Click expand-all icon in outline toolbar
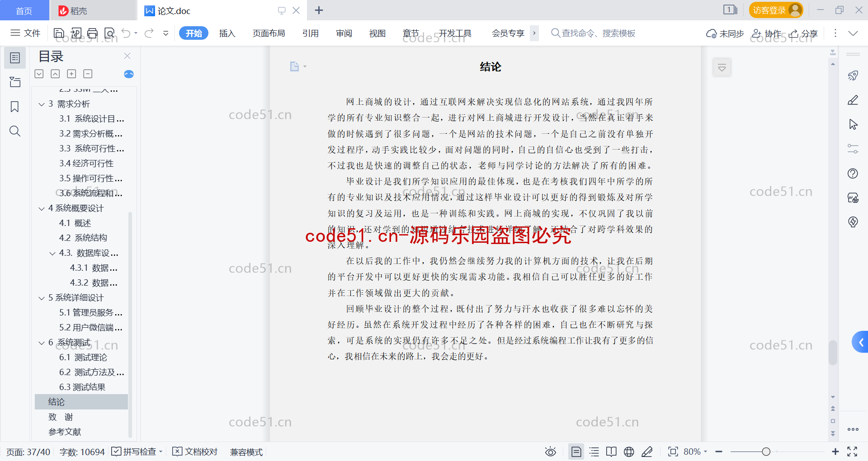 [x=39, y=74]
